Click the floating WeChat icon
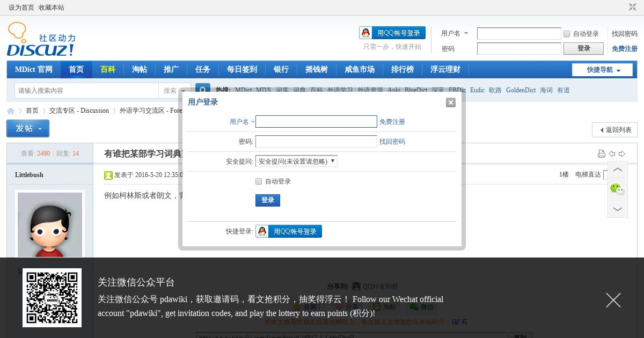Image resolution: width=644 pixels, height=338 pixels. click(x=618, y=189)
